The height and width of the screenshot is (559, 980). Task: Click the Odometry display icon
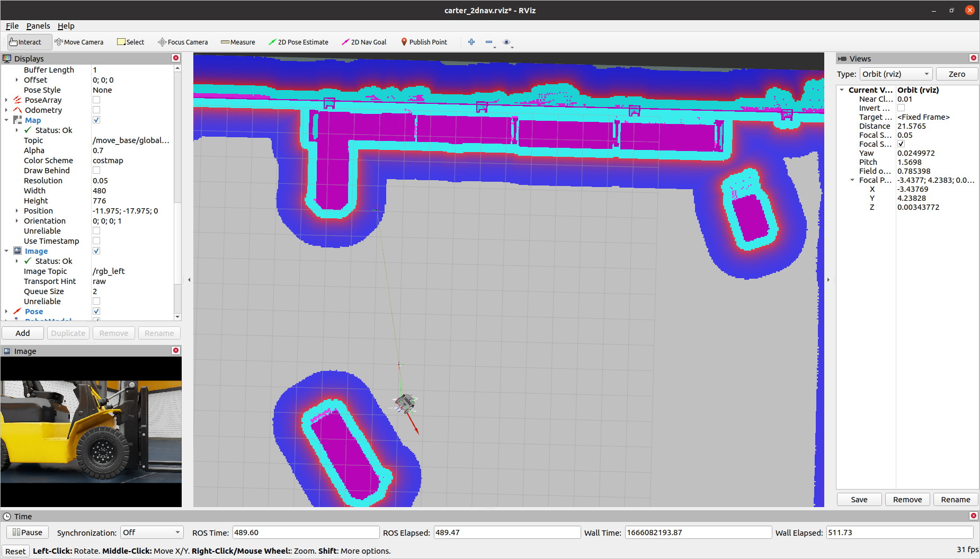pos(17,110)
